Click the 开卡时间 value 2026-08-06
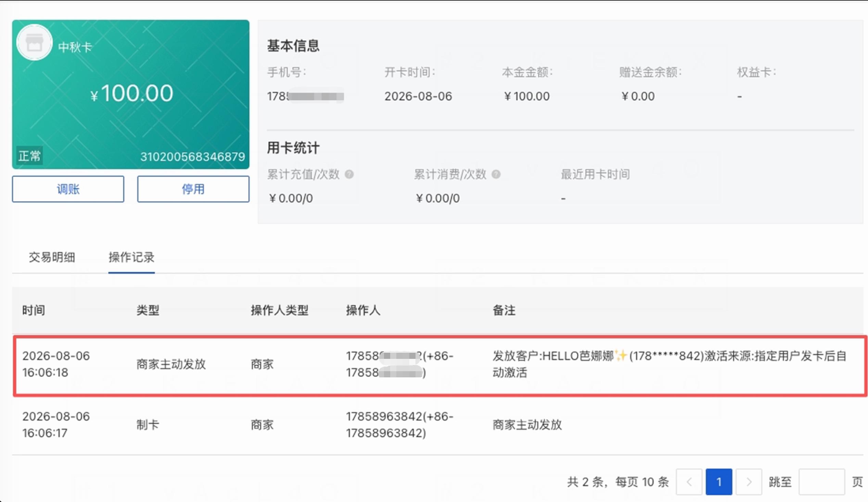Image resolution: width=868 pixels, height=502 pixels. [418, 96]
